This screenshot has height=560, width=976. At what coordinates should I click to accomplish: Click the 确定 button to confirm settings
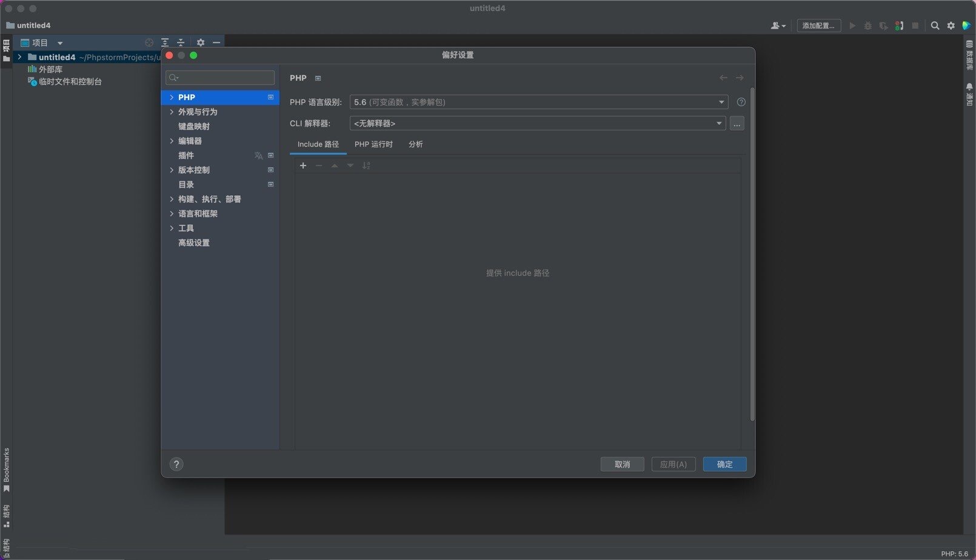pos(724,464)
